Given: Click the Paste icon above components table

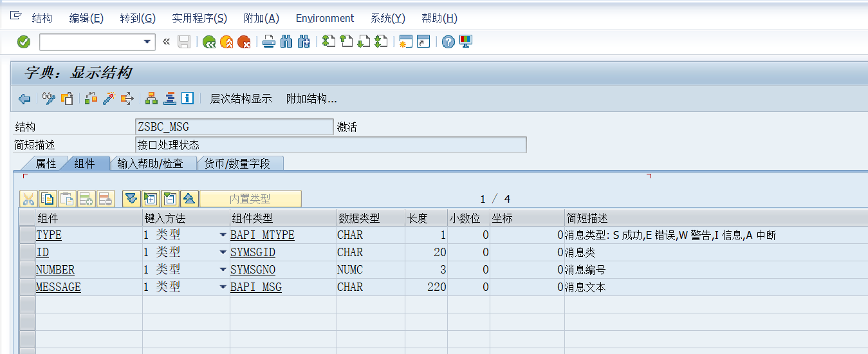Looking at the screenshot, I should [x=67, y=198].
